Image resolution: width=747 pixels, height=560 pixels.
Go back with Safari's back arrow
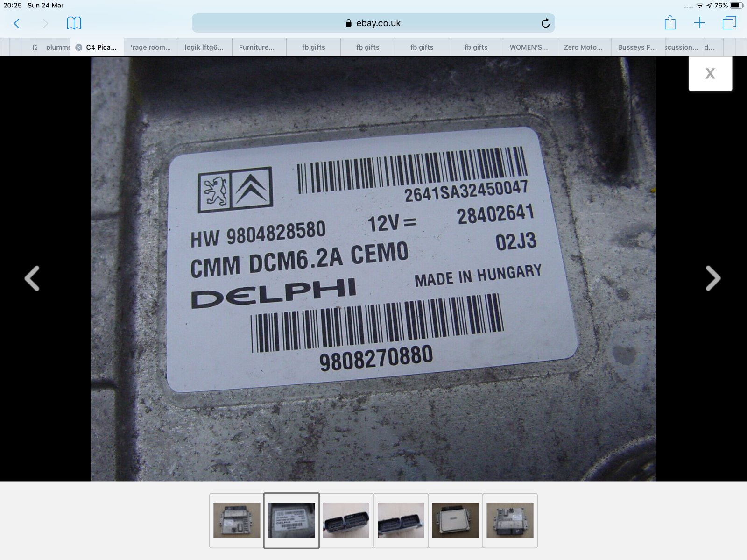pyautogui.click(x=17, y=23)
